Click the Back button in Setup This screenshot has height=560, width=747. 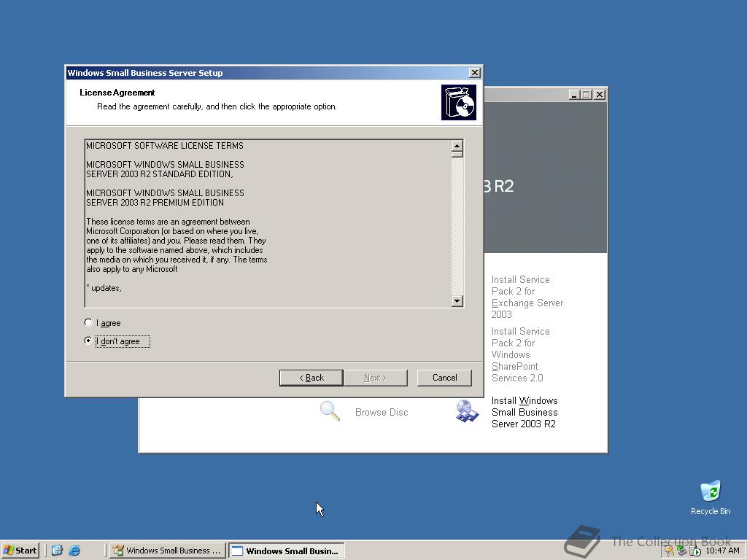311,378
